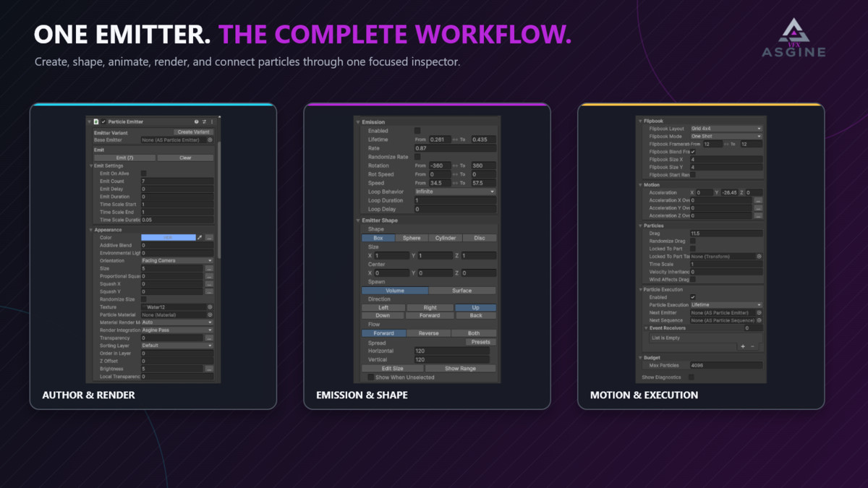
Task: Toggle the Particle Emitter component enabled checkbox
Action: pyautogui.click(x=103, y=121)
